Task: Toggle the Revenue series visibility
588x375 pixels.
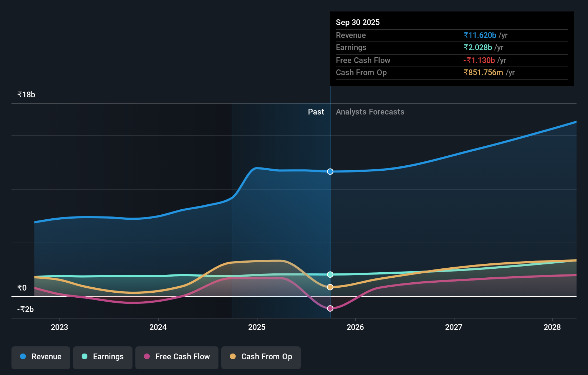Action: coord(40,357)
